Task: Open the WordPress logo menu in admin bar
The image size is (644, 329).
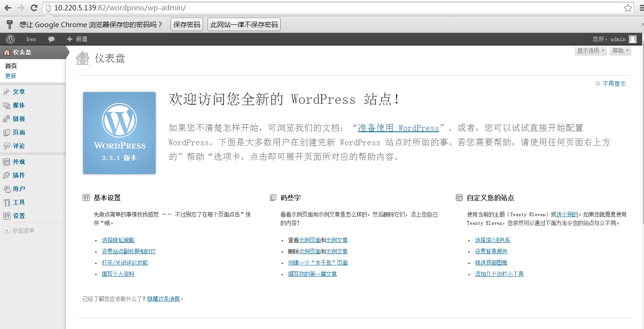Action: point(10,39)
